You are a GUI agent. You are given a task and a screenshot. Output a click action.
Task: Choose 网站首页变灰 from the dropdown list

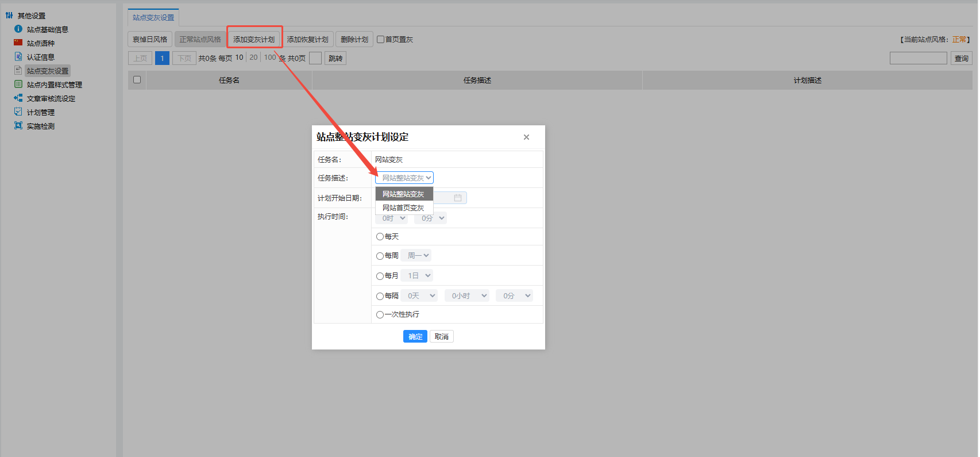pos(403,208)
